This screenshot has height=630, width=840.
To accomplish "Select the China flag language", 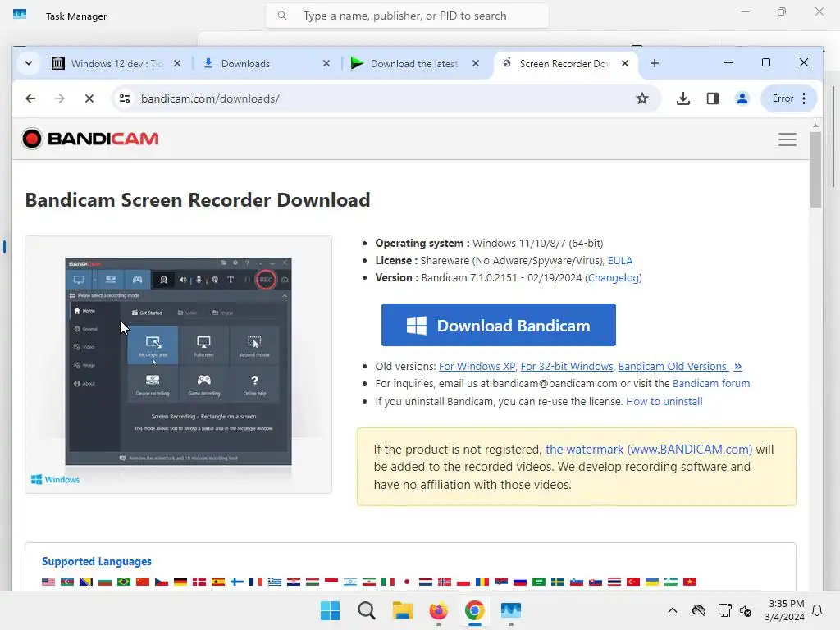I will 143,582.
